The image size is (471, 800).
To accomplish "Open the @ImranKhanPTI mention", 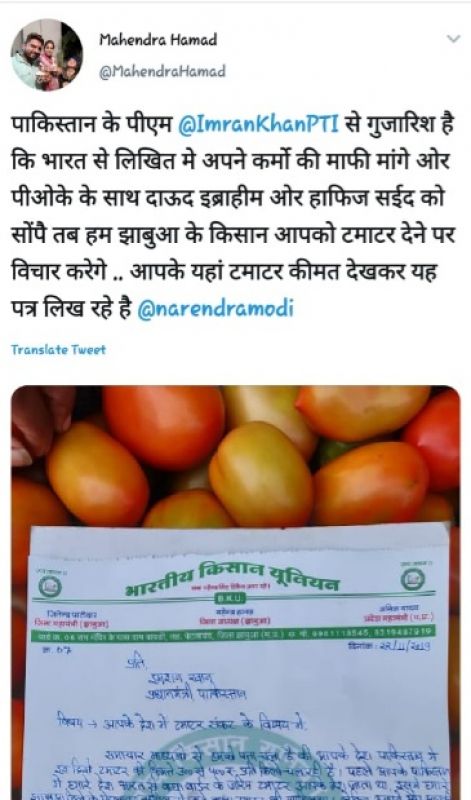I will [258, 124].
